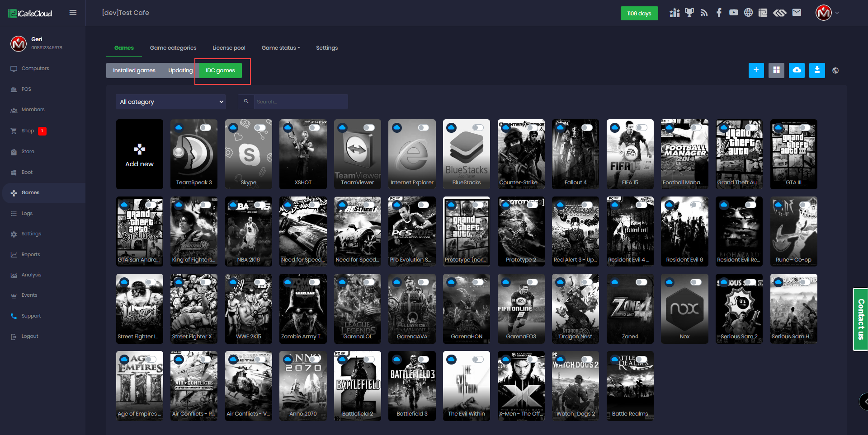Click the cloud icon on the BlueStacks card

(x=451, y=128)
